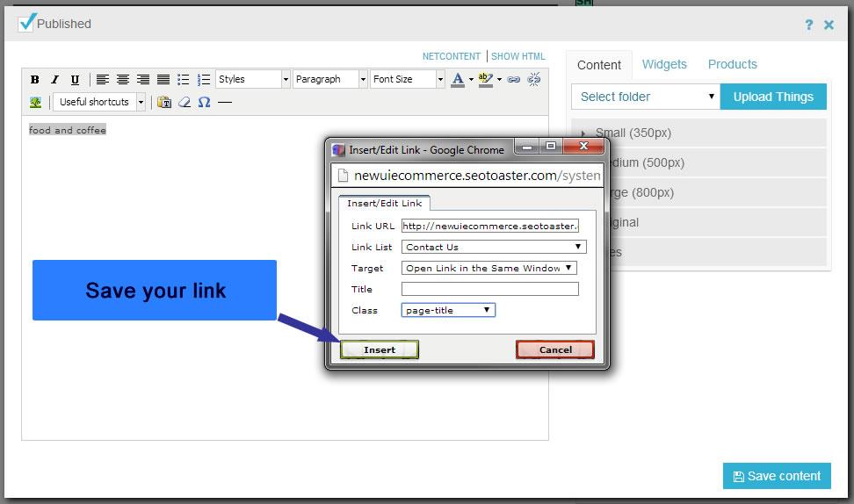The height and width of the screenshot is (504, 854).
Task: Click the Save content button
Action: click(777, 476)
